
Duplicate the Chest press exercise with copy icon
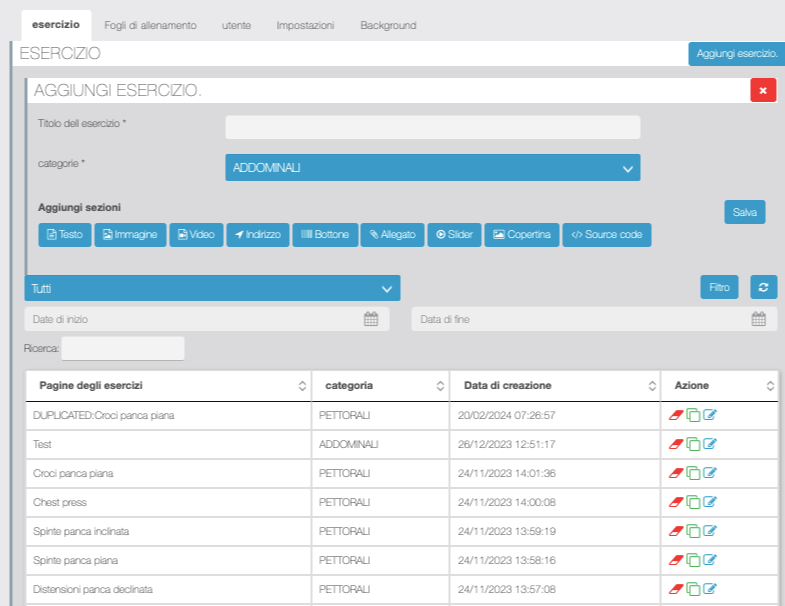point(693,502)
